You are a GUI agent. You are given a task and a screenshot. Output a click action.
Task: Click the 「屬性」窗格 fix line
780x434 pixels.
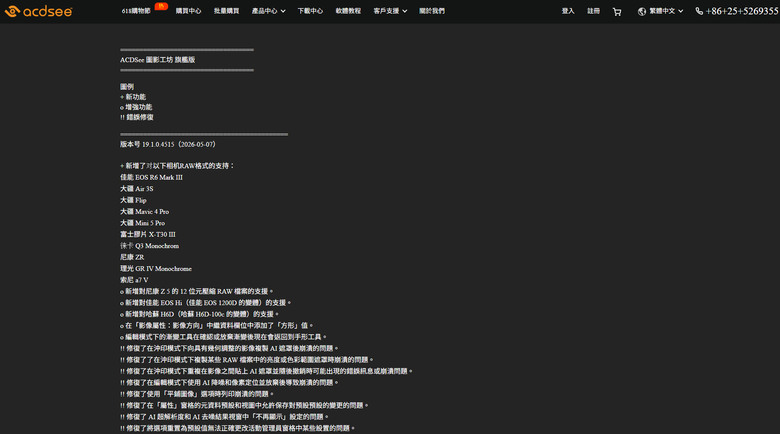(244, 406)
